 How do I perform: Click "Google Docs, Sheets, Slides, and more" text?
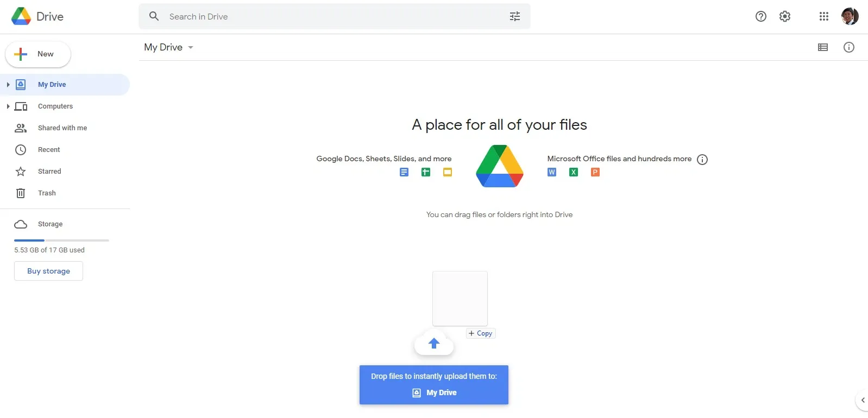tap(384, 159)
